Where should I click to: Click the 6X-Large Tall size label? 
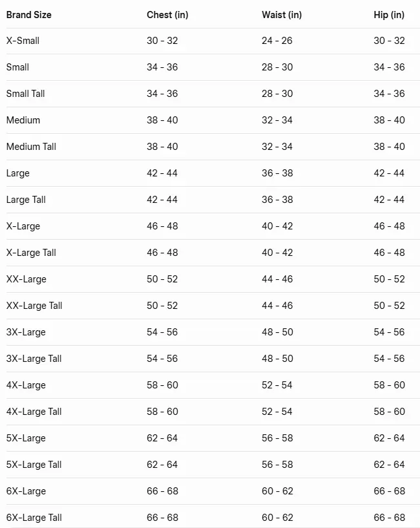[34, 518]
